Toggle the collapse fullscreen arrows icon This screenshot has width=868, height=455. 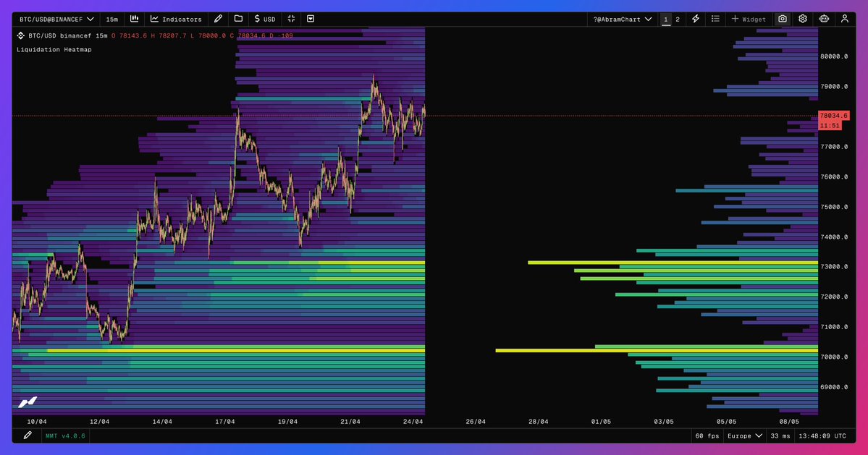pyautogui.click(x=291, y=19)
